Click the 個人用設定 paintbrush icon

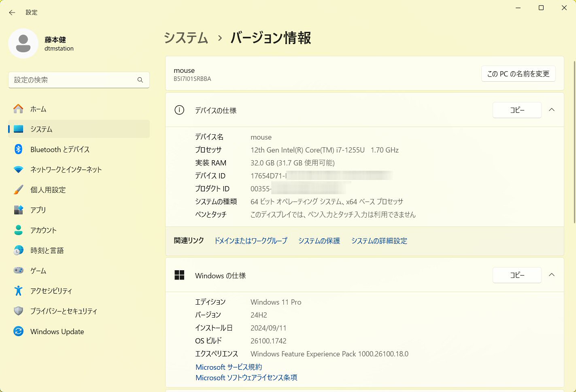18,190
